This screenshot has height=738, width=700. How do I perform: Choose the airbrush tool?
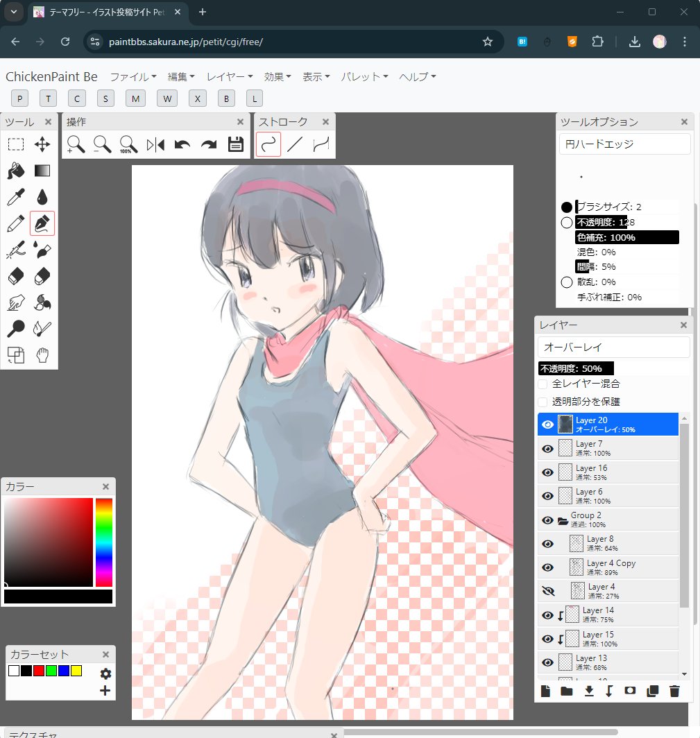coord(16,250)
